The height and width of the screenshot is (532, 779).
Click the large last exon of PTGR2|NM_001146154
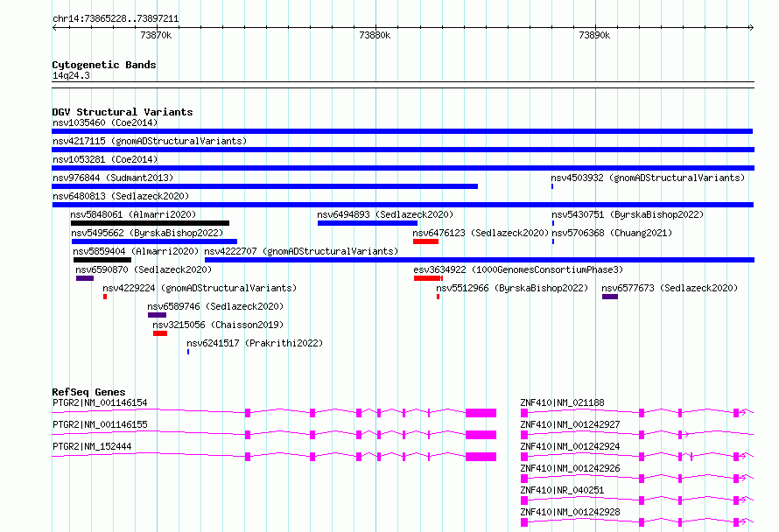pyautogui.click(x=481, y=413)
